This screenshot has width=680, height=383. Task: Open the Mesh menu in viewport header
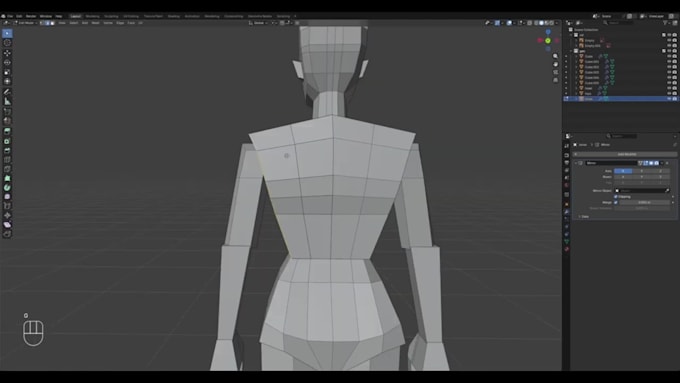click(95, 23)
